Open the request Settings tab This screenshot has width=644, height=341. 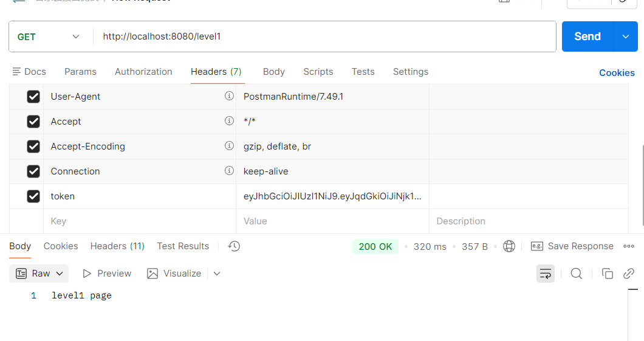(x=411, y=72)
